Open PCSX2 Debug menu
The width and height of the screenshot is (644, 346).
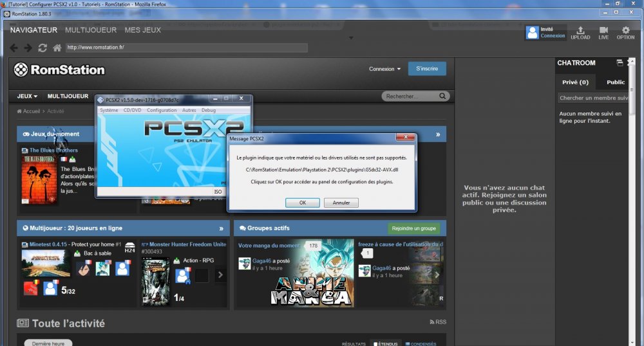(208, 110)
